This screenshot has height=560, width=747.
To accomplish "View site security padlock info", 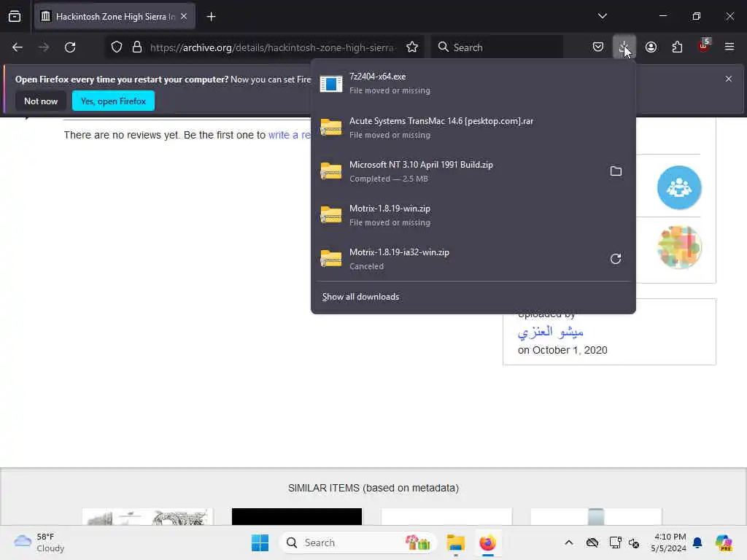I will pyautogui.click(x=137, y=47).
